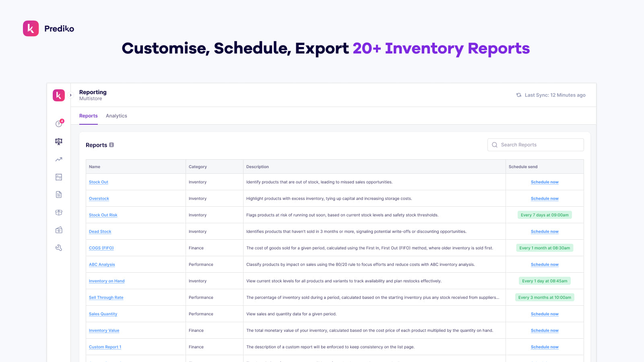Open the inventory storage icon in the sidebar

(59, 177)
